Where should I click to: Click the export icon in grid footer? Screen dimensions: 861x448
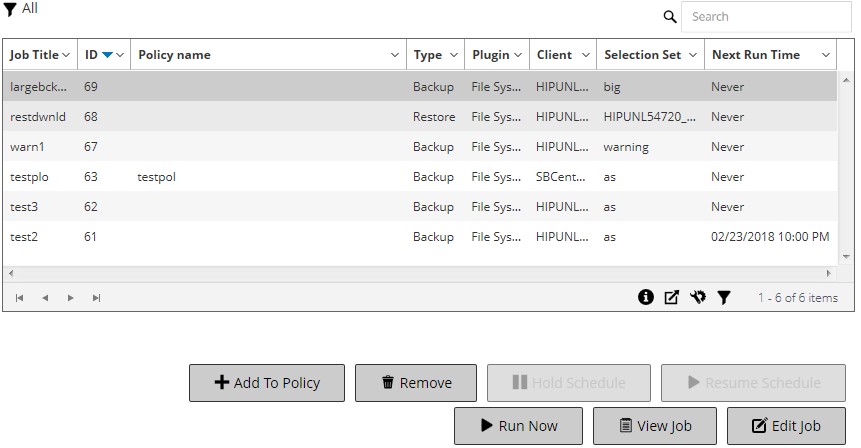tap(672, 297)
